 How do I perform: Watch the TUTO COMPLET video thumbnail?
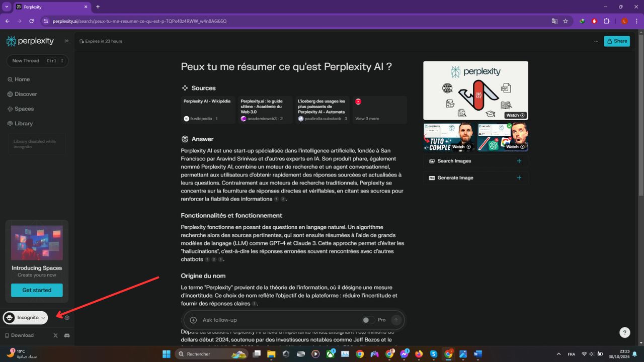[x=449, y=137]
